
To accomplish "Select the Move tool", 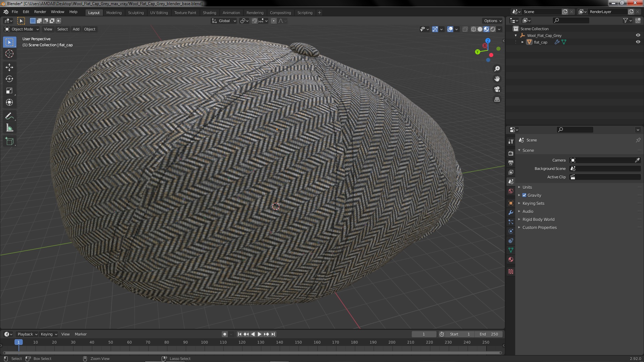I will point(9,67).
